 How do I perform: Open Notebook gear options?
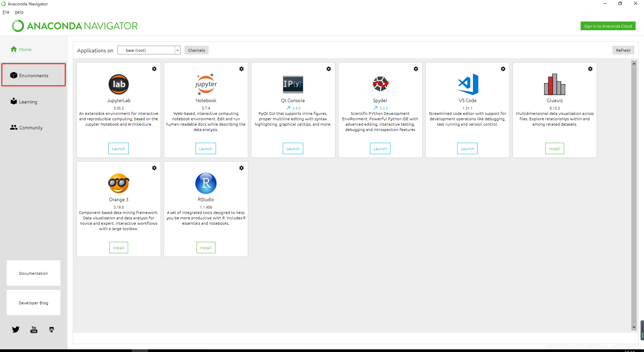point(241,69)
